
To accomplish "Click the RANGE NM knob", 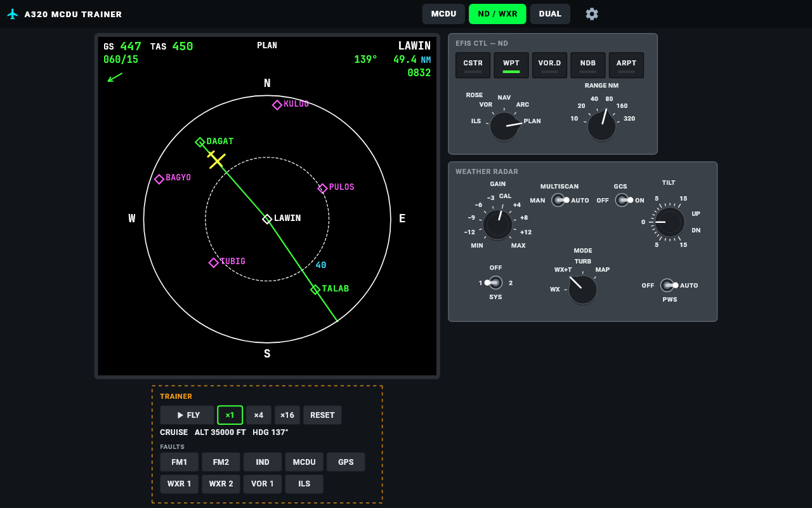I will 601,126.
